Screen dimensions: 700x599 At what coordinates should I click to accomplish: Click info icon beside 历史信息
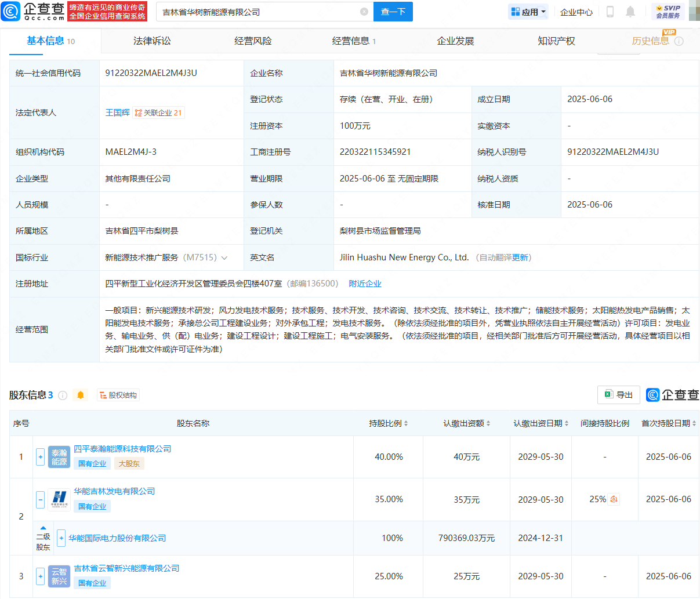pyautogui.click(x=679, y=41)
